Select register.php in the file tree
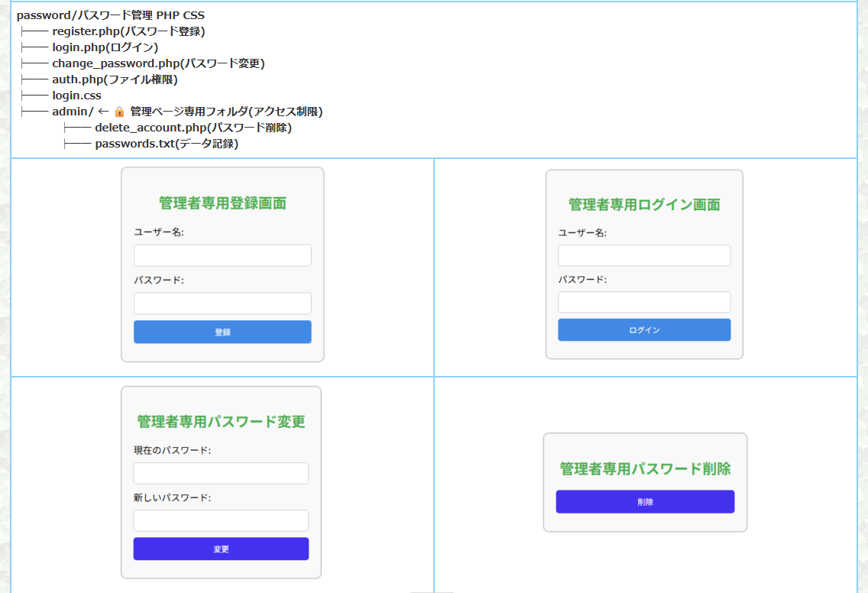This screenshot has width=868, height=593. (83, 31)
